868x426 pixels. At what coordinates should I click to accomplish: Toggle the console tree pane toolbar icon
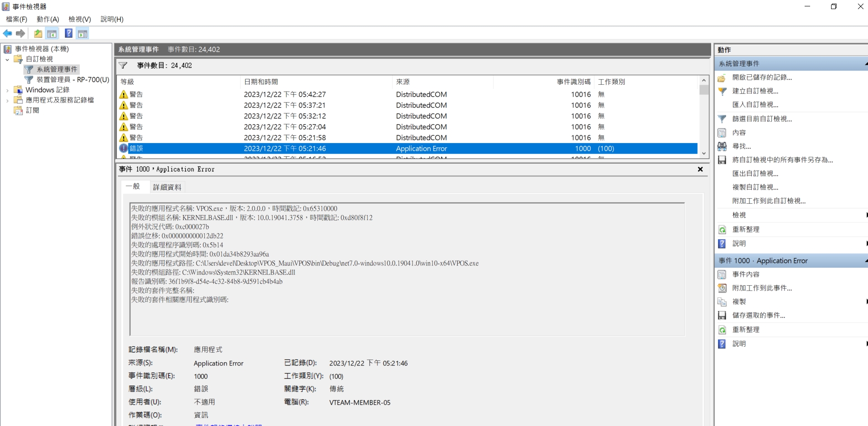click(x=52, y=33)
